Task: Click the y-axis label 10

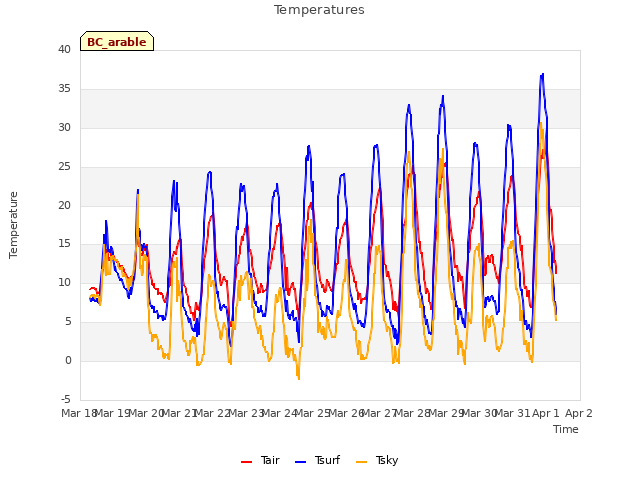Action: click(x=64, y=283)
